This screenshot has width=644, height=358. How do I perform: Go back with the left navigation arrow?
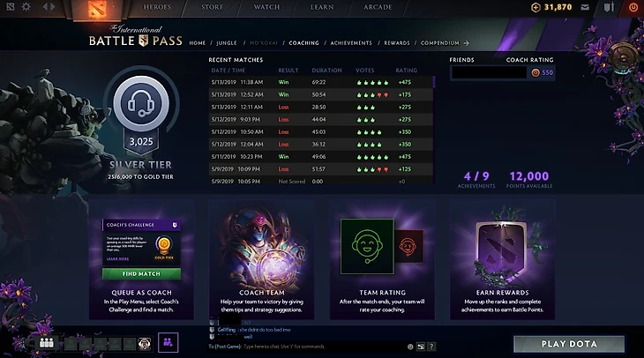pos(44,6)
